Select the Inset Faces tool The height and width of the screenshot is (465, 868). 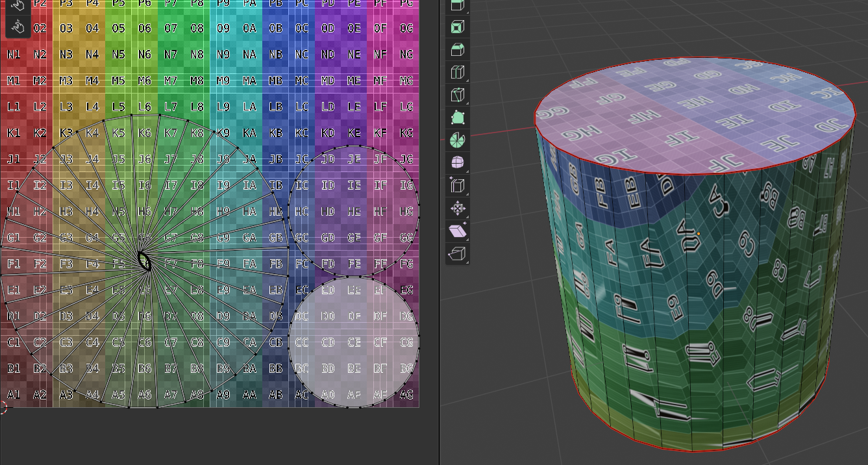click(458, 27)
